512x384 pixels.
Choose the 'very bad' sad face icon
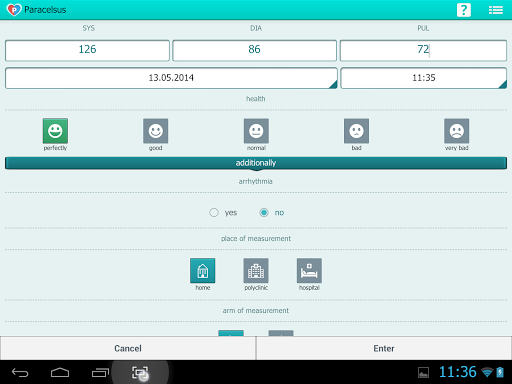click(457, 131)
